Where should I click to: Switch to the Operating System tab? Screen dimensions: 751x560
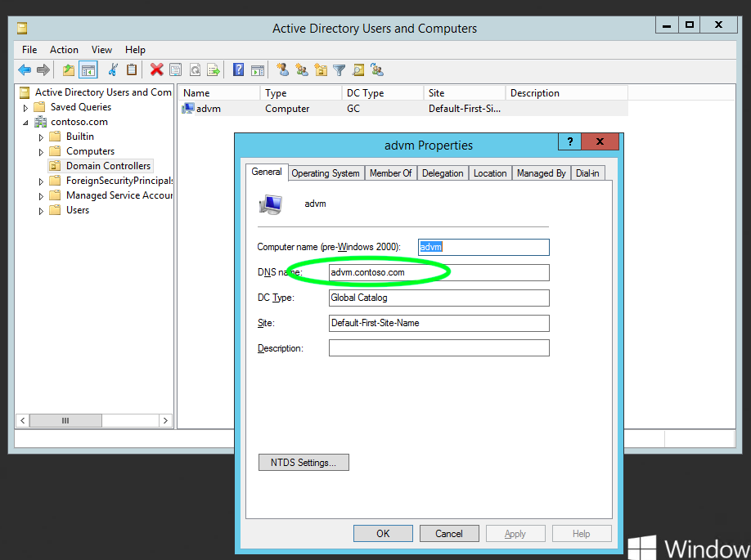point(325,172)
